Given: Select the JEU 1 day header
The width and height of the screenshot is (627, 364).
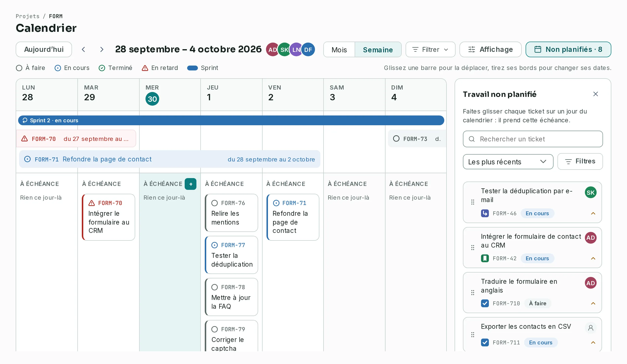Looking at the screenshot, I should pyautogui.click(x=231, y=95).
